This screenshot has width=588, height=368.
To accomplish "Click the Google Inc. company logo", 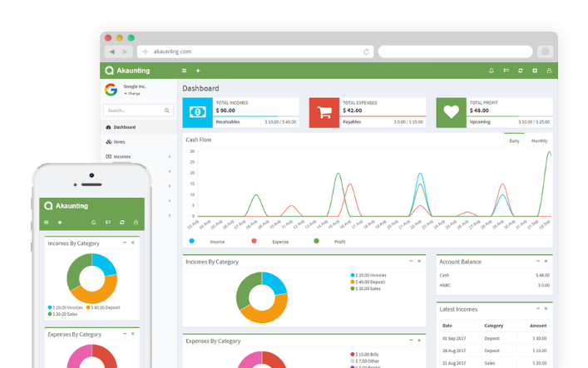I will [x=111, y=90].
